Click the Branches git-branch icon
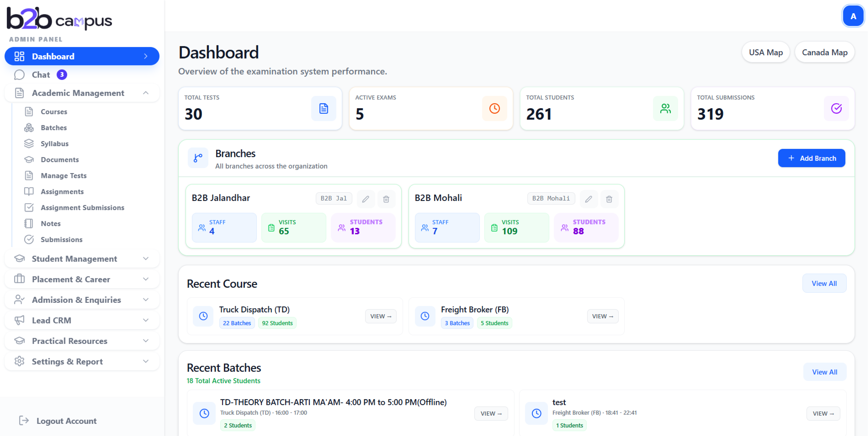 [198, 158]
